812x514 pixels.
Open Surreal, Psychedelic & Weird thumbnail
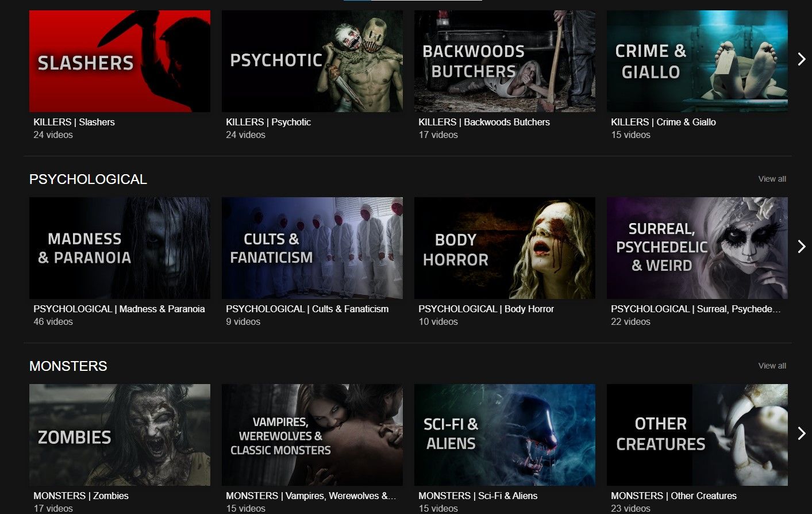[x=697, y=248]
